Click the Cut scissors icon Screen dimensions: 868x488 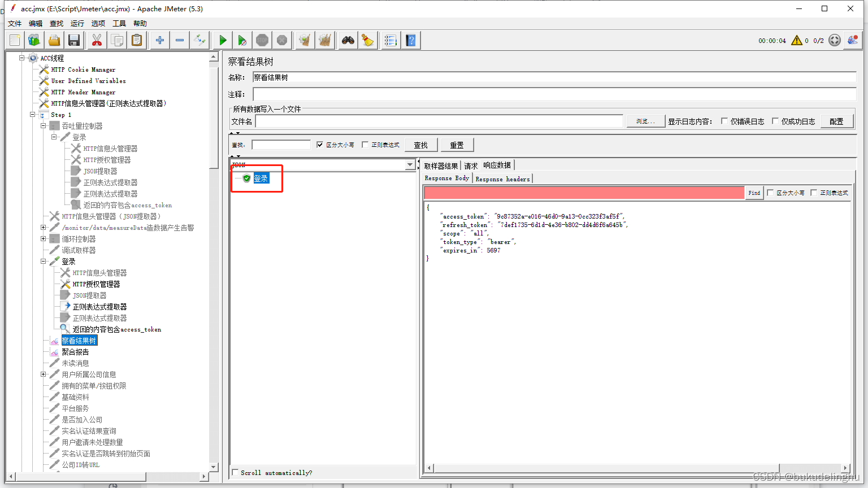click(97, 40)
